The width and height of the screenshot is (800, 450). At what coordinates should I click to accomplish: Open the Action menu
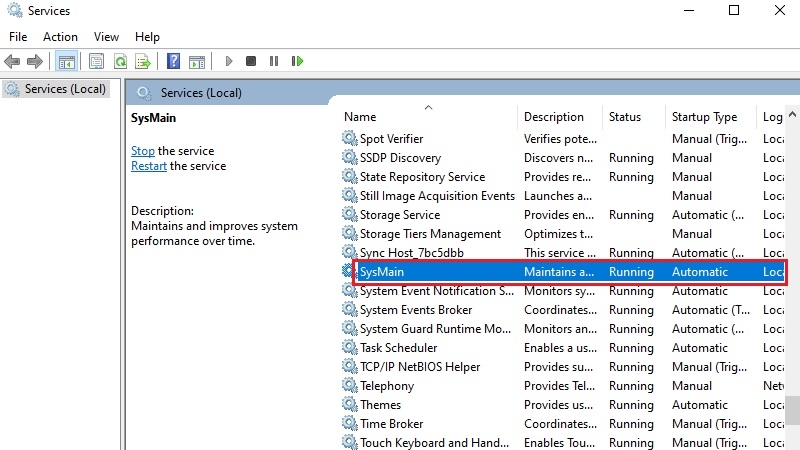60,37
